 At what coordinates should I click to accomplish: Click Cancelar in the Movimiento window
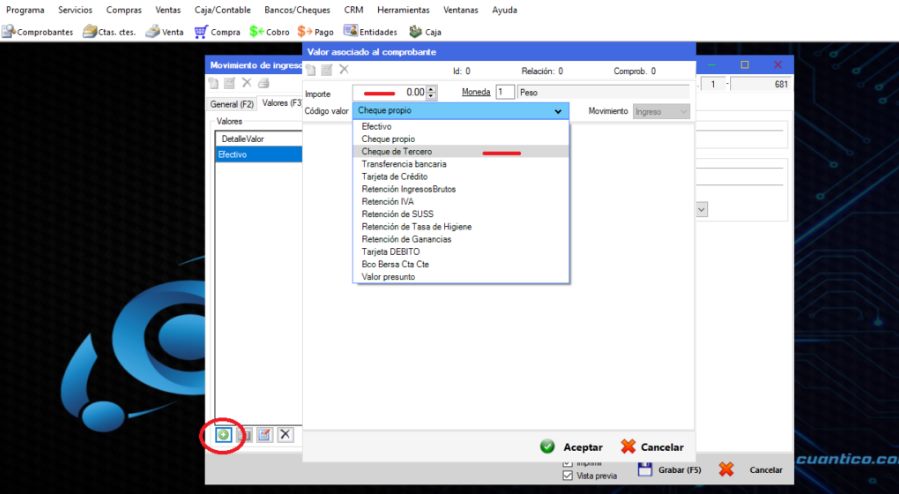(751, 470)
